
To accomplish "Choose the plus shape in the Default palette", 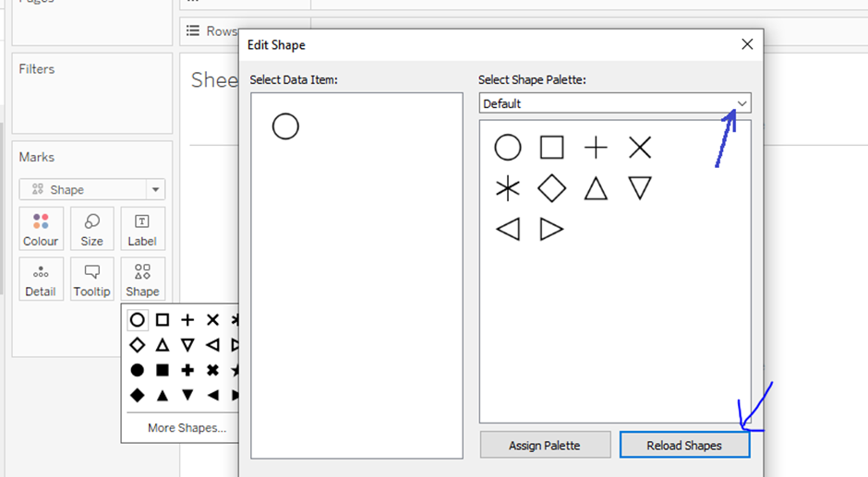I will [596, 148].
